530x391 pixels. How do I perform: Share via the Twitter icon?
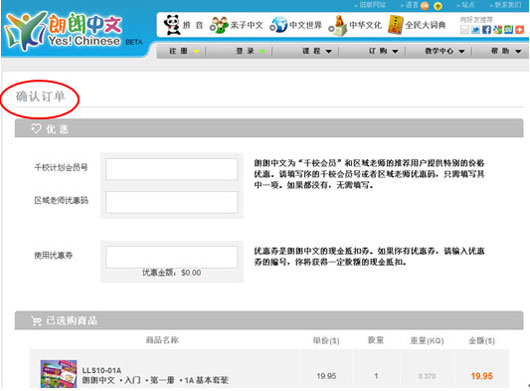click(x=476, y=30)
